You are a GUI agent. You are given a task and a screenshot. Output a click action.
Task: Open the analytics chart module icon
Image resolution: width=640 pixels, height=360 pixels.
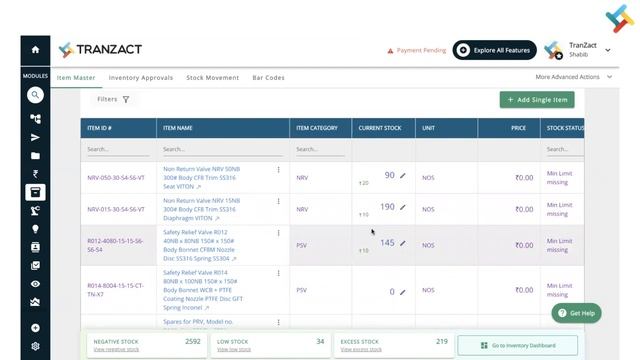point(36,302)
